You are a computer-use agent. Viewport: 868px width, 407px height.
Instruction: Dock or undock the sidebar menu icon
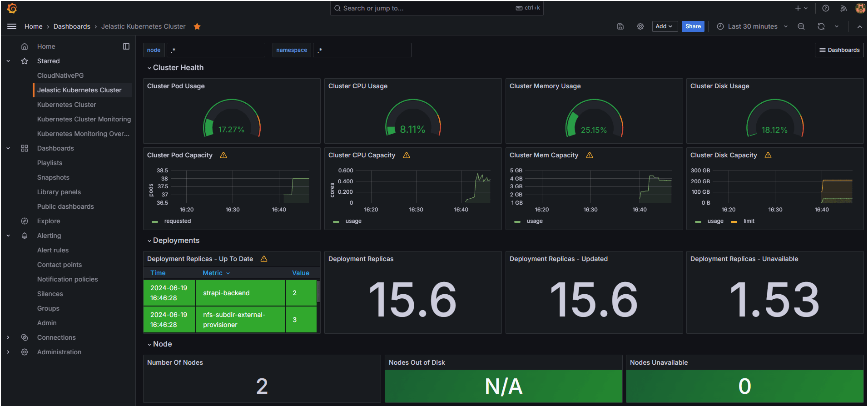point(126,46)
